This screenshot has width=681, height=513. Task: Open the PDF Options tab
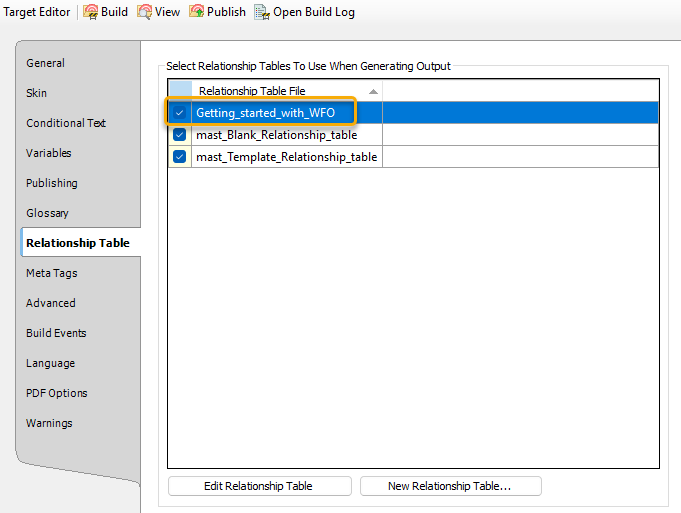(x=57, y=393)
